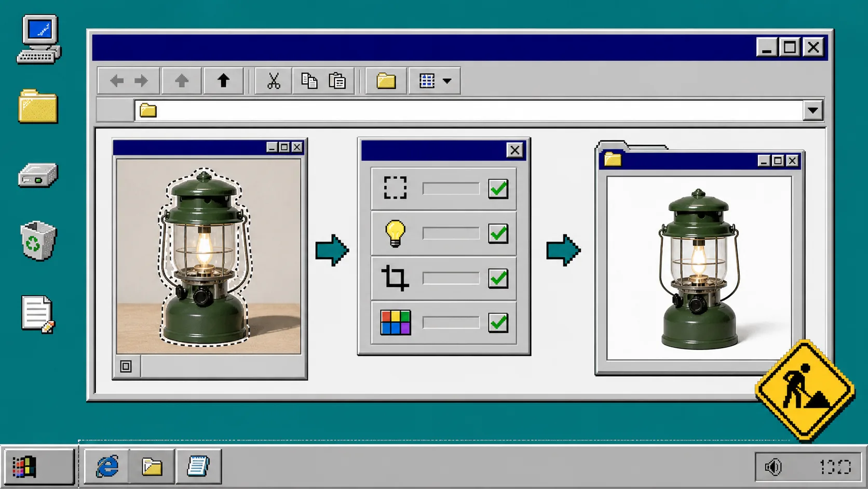Viewport: 868px width, 489px height.
Task: Click the slider bar beside the color grid
Action: coord(451,323)
